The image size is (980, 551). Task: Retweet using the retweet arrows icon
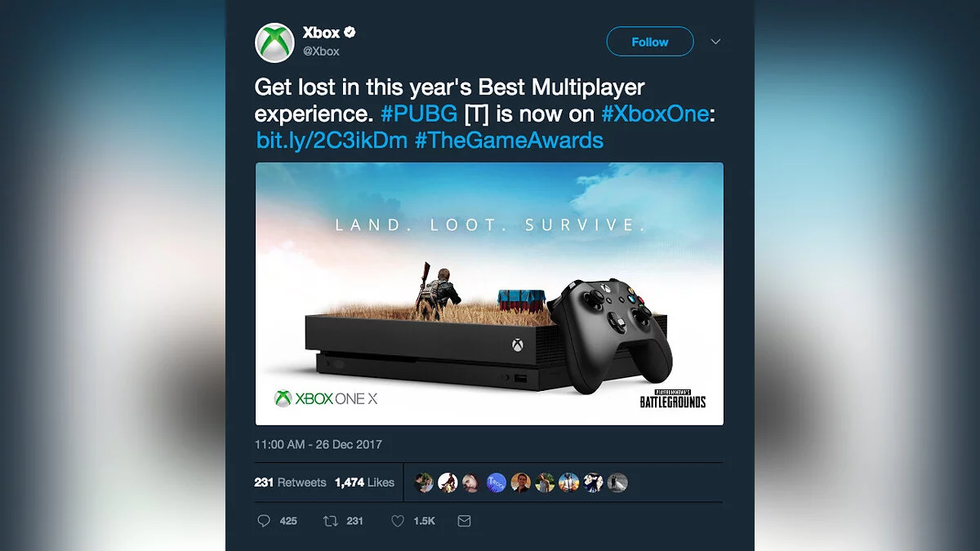point(331,521)
